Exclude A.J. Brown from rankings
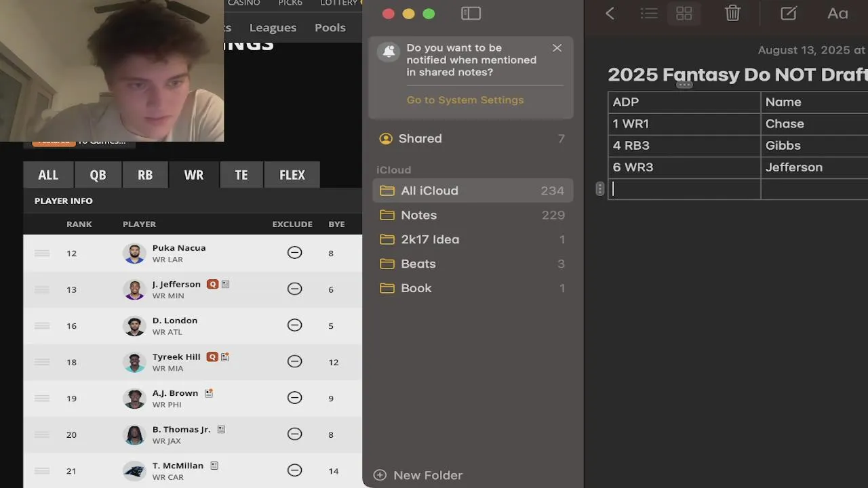This screenshot has width=868, height=488. click(x=294, y=398)
